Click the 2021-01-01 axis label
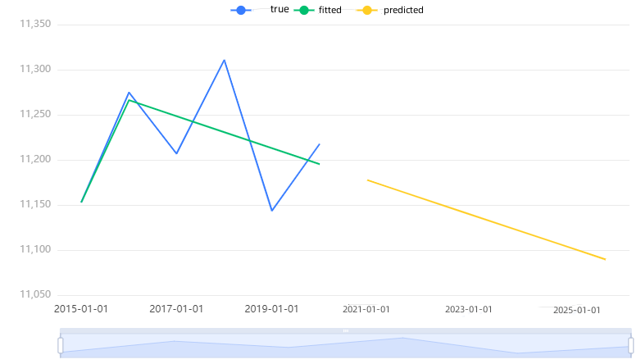The height and width of the screenshot is (364, 641). click(366, 309)
